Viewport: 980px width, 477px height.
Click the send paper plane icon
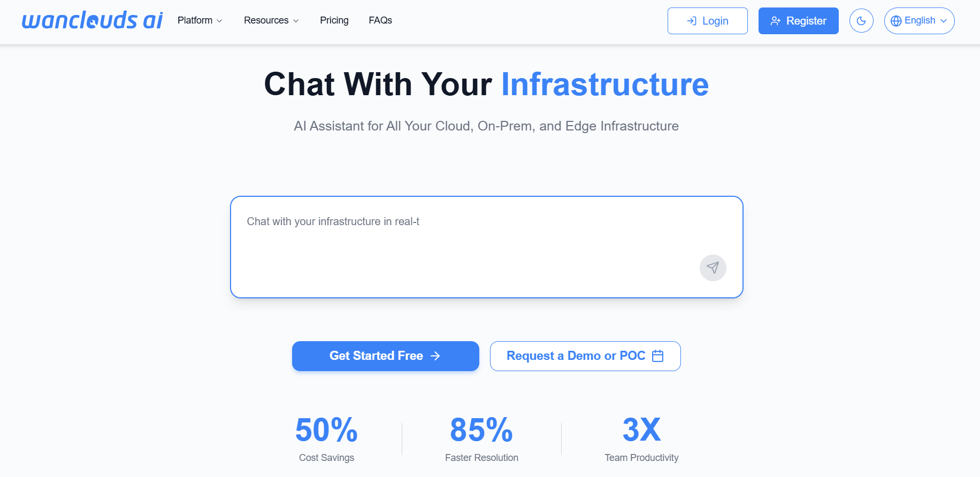click(713, 267)
